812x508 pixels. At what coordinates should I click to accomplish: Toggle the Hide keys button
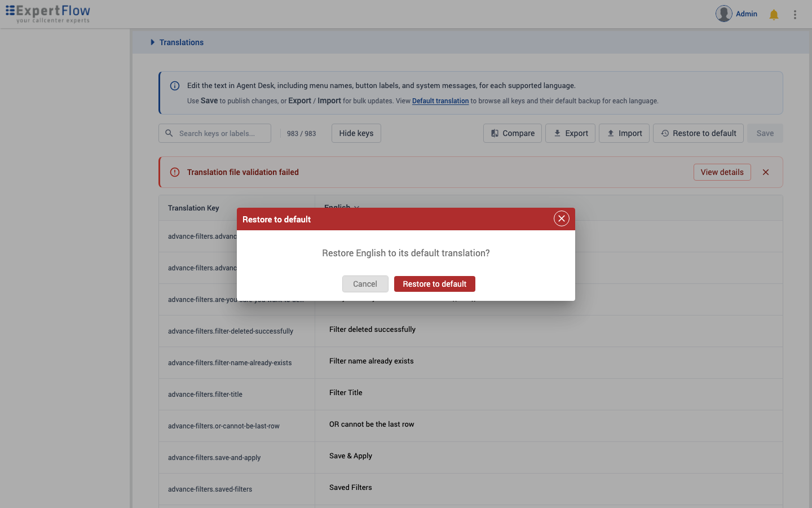[356, 133]
